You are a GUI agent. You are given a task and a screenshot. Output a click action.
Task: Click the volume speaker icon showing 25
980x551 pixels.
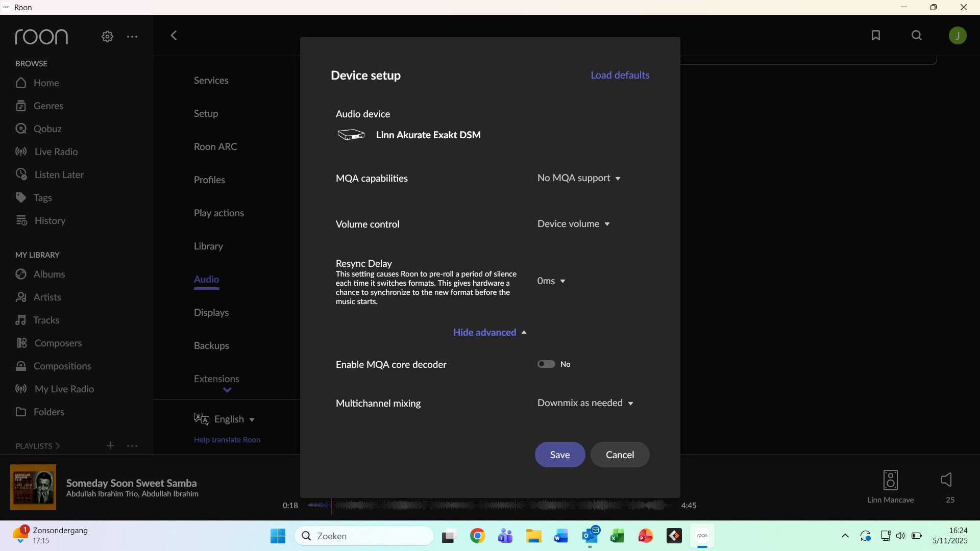pos(947,480)
